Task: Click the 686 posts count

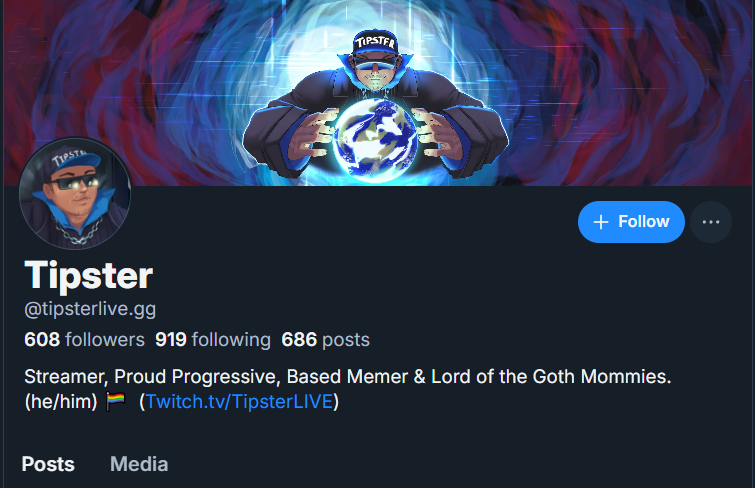Action: pos(325,340)
